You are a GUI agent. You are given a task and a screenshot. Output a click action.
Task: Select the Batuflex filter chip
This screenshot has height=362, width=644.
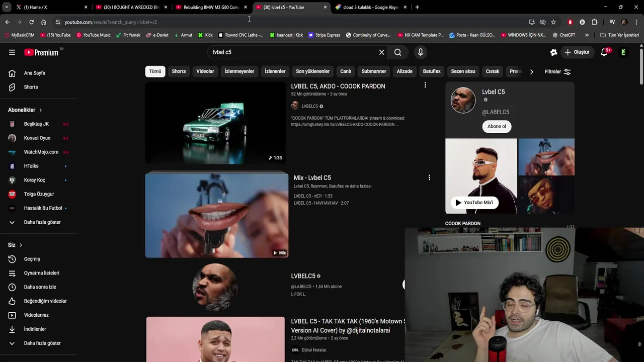click(432, 71)
